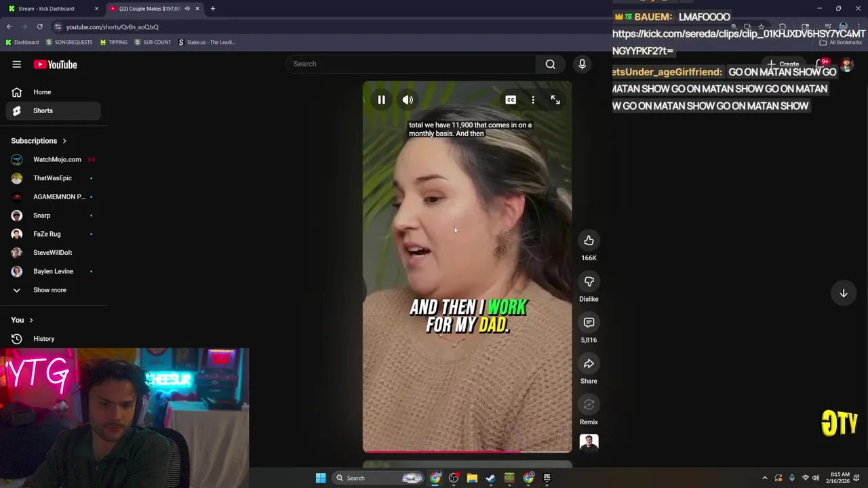Go to next Short with the down arrow
868x488 pixels.
pyautogui.click(x=844, y=293)
